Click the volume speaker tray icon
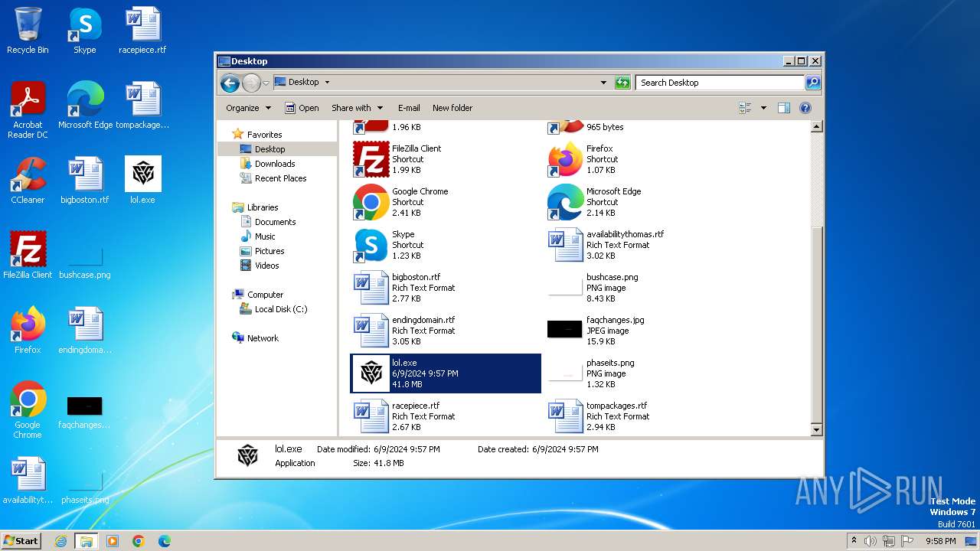 click(x=871, y=541)
